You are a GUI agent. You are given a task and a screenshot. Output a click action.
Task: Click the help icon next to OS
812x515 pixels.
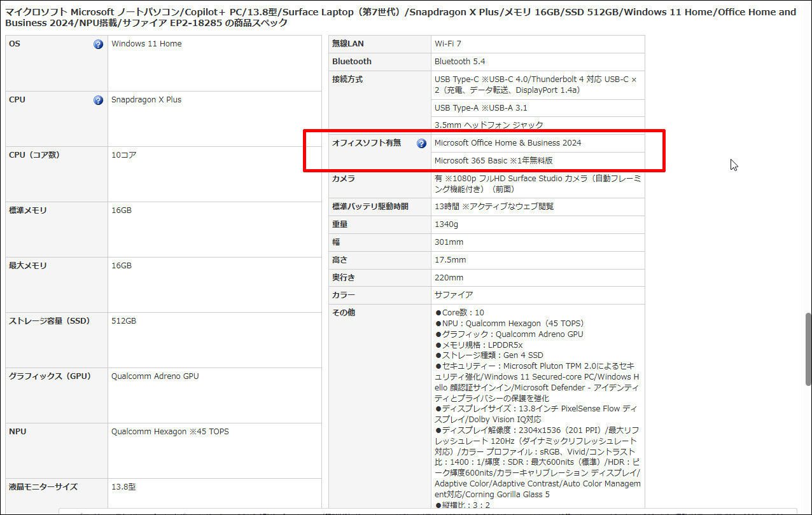tap(98, 45)
